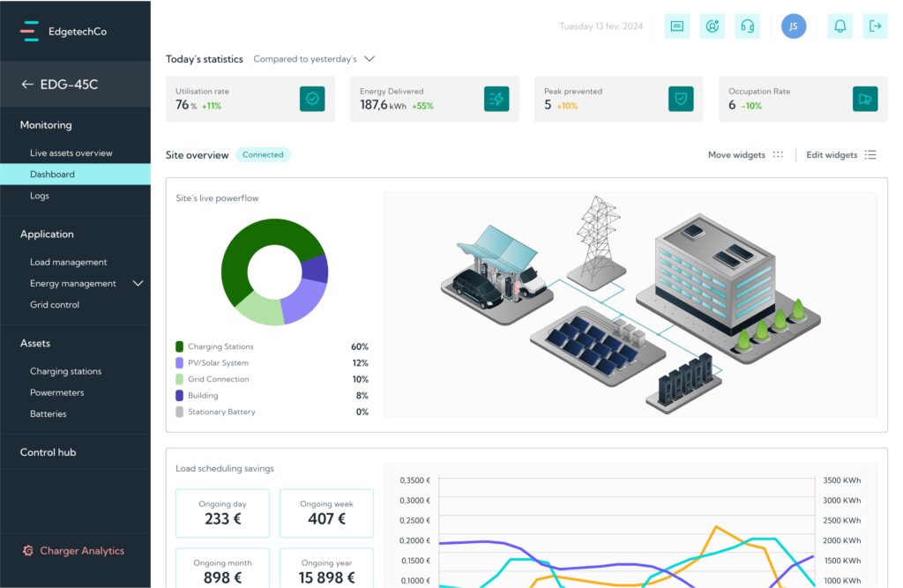903x588 pixels.
Task: Open the headset support icon
Action: click(747, 26)
